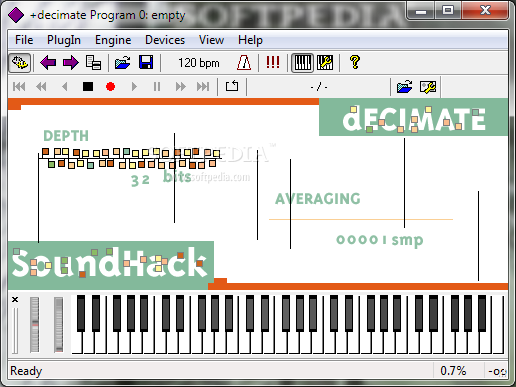The image size is (516, 387).
Task: Open keyboard configuration wrench icon
Action: pos(325,63)
